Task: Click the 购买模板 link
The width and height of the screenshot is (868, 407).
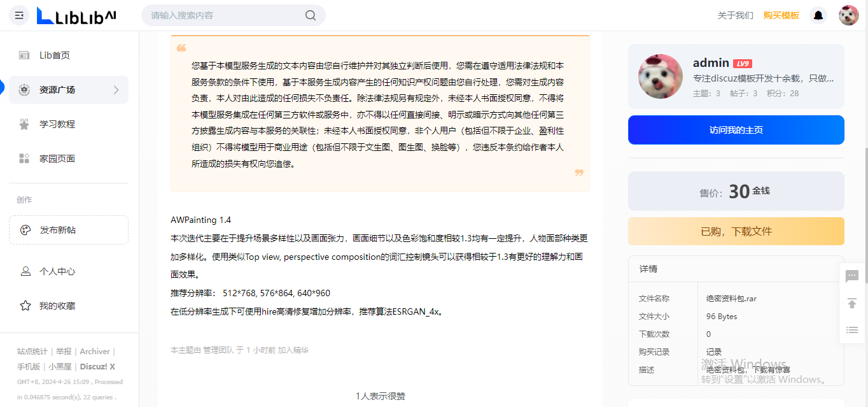Action: tap(781, 15)
